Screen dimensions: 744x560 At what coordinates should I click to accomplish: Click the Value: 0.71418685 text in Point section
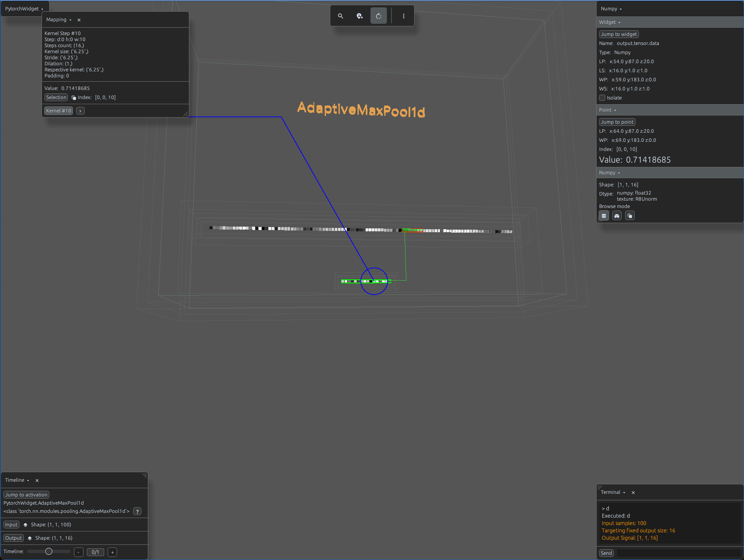(635, 160)
